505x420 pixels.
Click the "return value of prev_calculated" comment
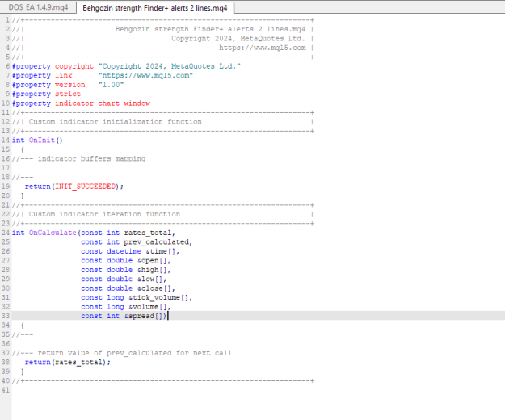tap(105, 353)
